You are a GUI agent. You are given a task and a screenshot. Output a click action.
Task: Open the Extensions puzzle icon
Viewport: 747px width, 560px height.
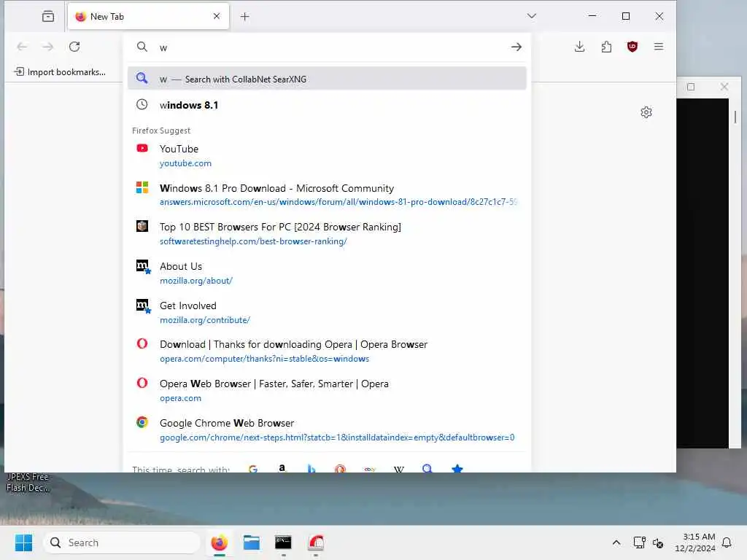tap(606, 47)
